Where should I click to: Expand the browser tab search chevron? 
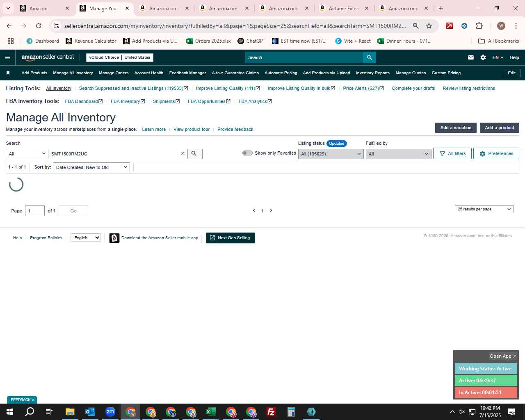pos(8,8)
